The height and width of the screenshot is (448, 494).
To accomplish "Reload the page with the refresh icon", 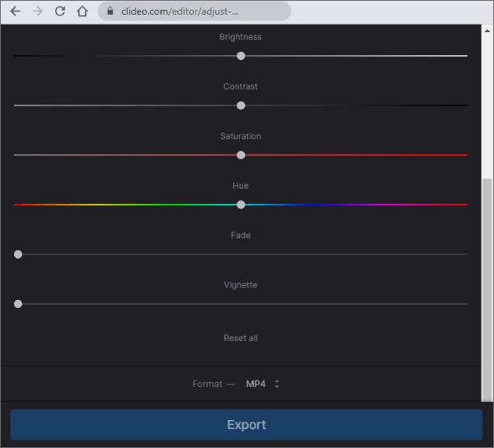I will pos(60,12).
